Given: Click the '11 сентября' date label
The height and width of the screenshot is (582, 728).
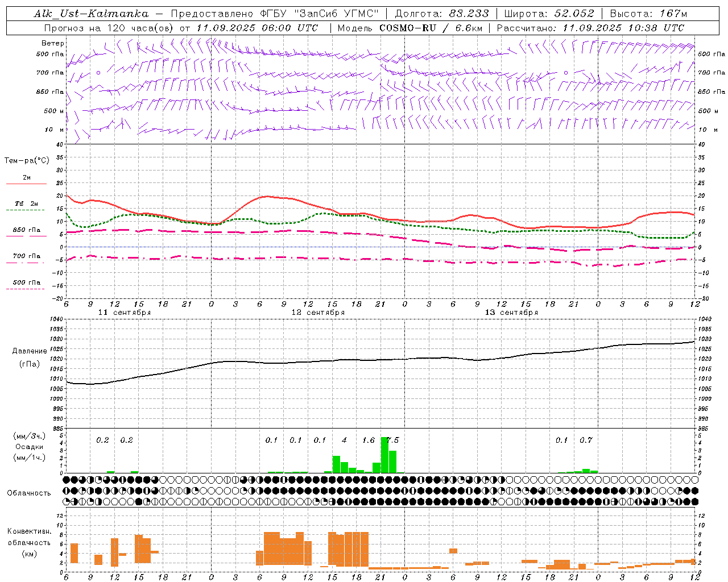Looking at the screenshot, I should click(x=125, y=313).
